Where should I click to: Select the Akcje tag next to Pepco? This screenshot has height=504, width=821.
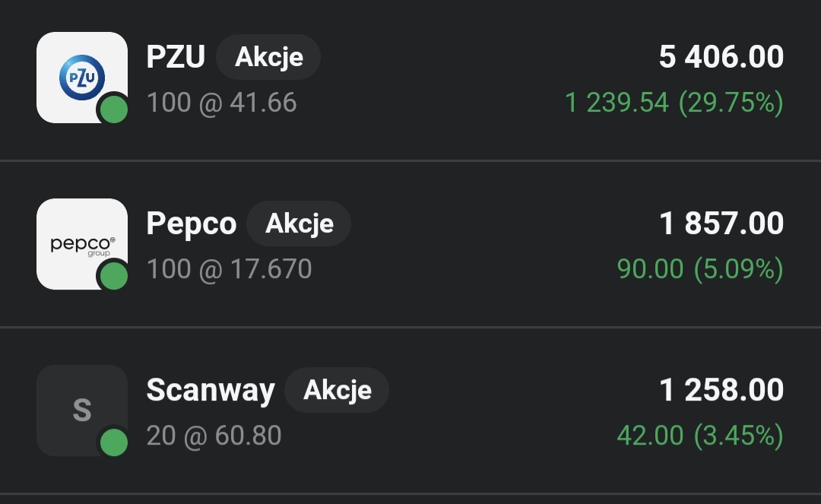(299, 223)
